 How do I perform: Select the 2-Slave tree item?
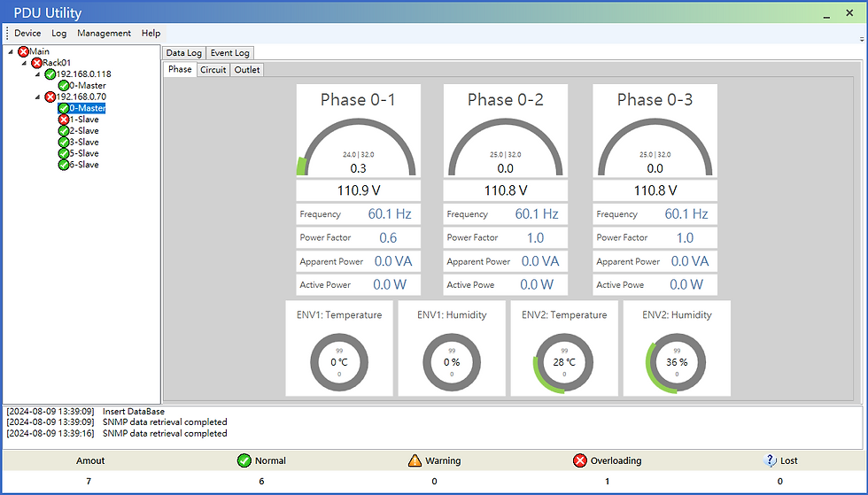coord(84,131)
